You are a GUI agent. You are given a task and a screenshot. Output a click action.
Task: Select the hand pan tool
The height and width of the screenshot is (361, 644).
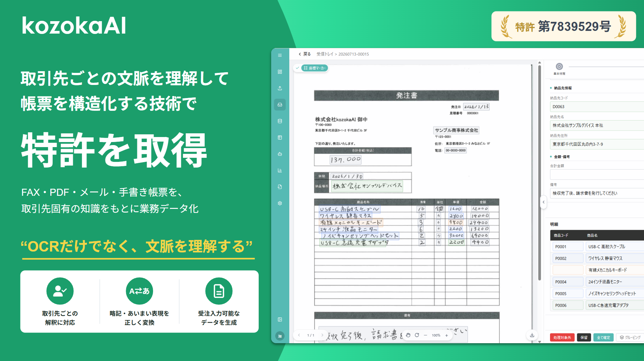pos(408,335)
